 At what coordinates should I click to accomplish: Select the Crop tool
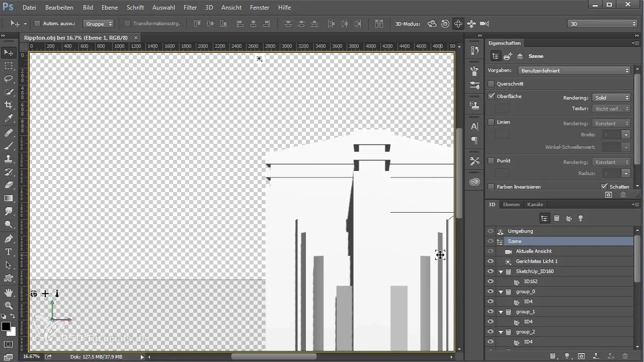click(x=9, y=105)
